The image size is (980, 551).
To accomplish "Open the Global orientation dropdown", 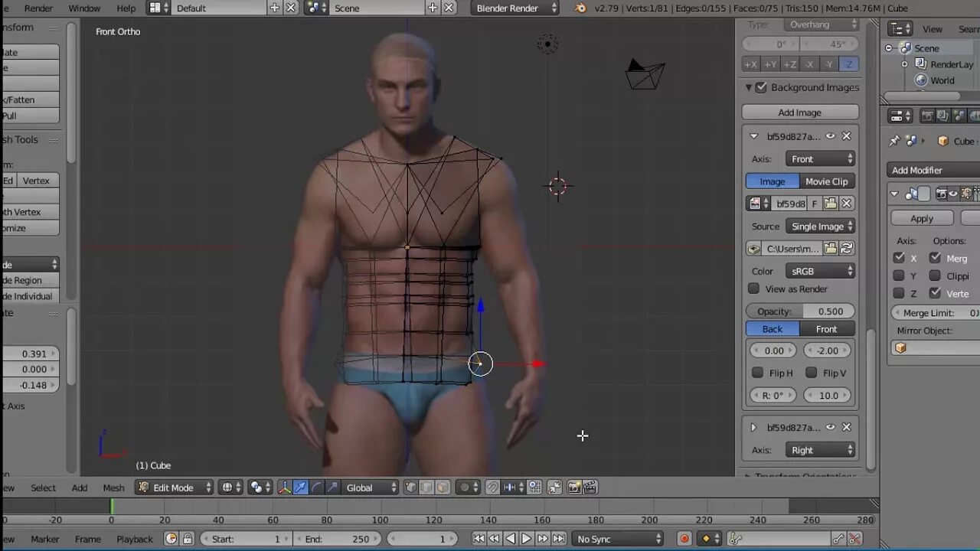I will point(371,487).
